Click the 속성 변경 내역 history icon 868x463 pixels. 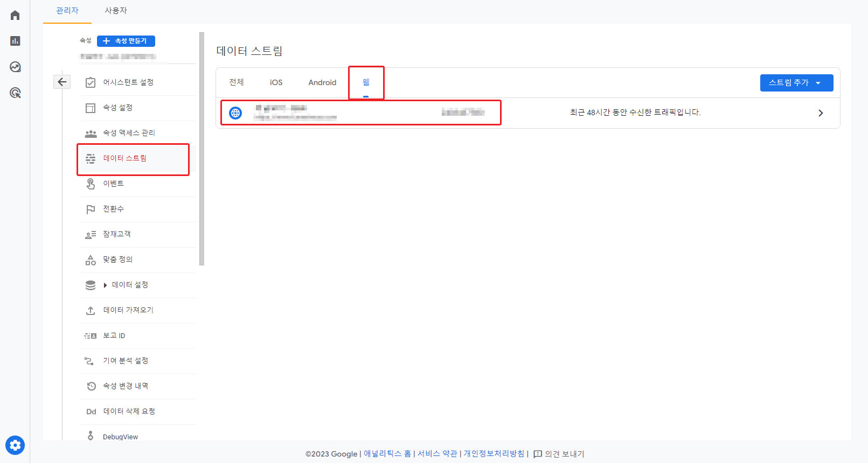tap(91, 386)
